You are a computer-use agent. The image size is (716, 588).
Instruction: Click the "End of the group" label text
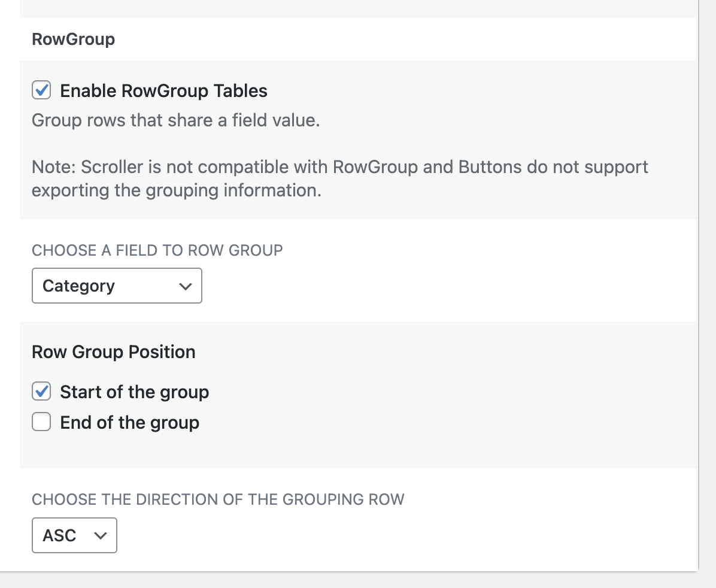pos(129,423)
